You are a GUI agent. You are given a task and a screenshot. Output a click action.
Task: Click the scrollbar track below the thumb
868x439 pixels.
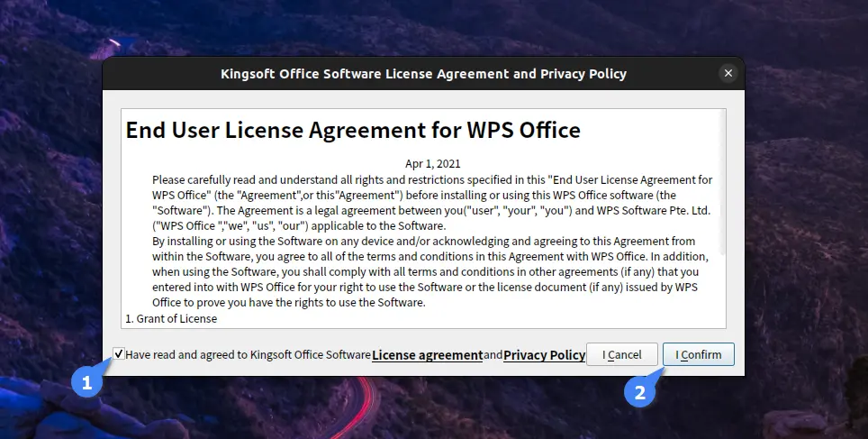click(721, 291)
